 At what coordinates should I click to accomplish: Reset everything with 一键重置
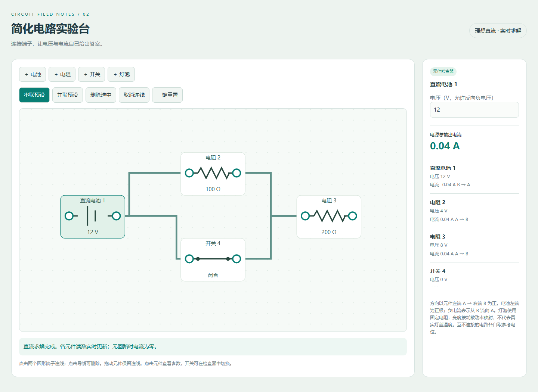pyautogui.click(x=167, y=95)
